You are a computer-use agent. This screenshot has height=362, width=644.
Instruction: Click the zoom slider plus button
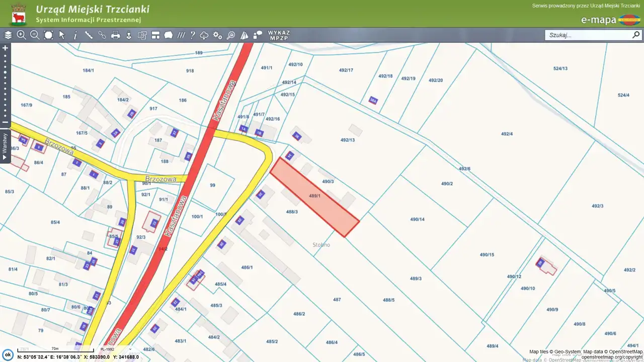pyautogui.click(x=5, y=48)
